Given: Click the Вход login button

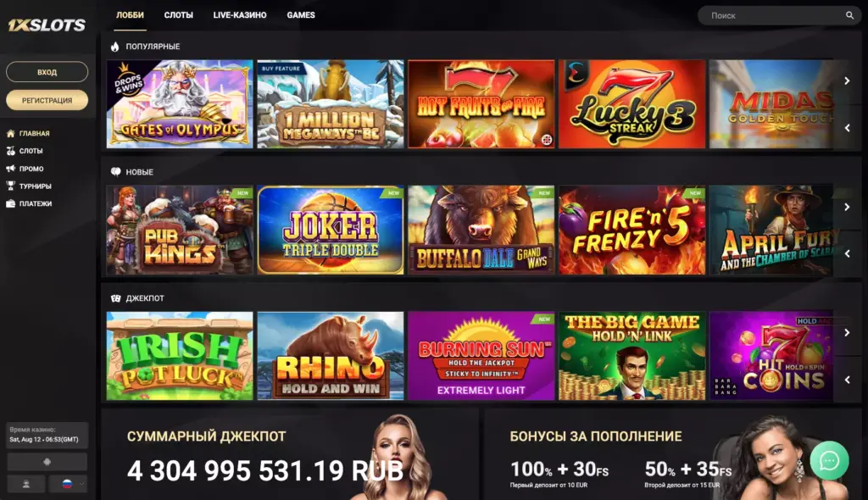Looking at the screenshot, I should [47, 72].
